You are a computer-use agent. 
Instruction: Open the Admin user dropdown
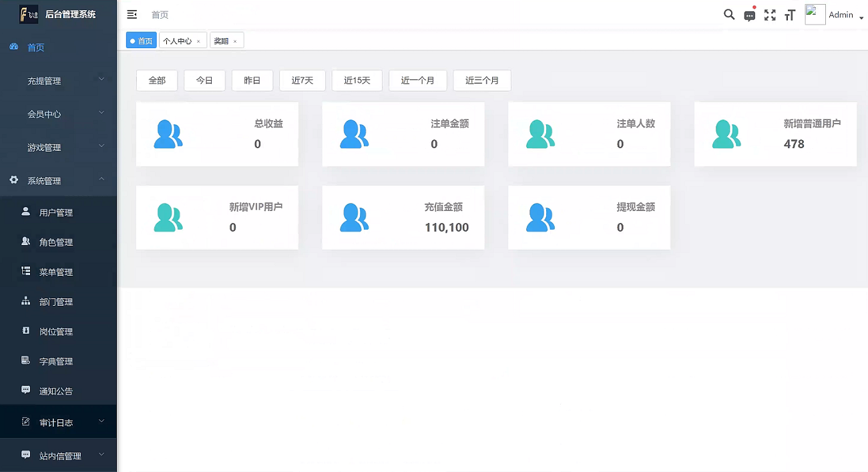(x=846, y=15)
